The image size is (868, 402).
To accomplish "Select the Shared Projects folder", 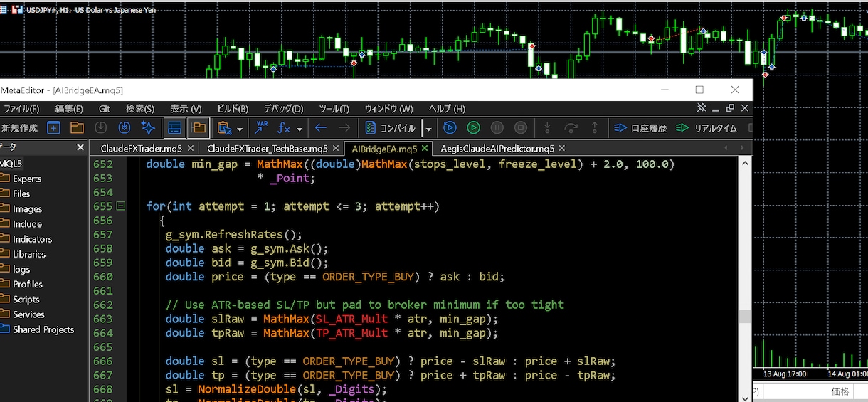I will coord(43,329).
